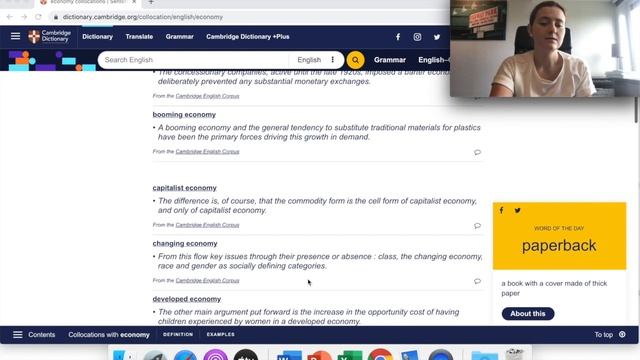Viewport: 640px width, 360px height.
Task: Click the To top arrow icon
Action: tap(622, 334)
